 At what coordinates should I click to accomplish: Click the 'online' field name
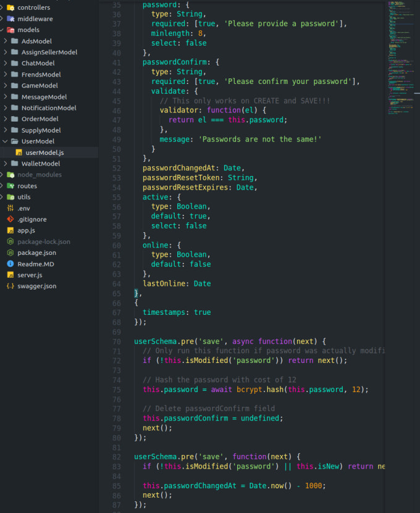tap(155, 245)
